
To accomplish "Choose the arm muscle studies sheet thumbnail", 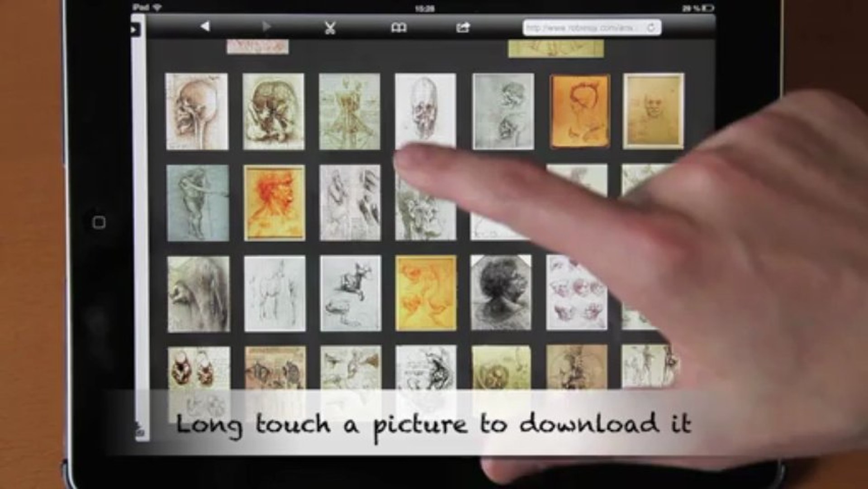I will pos(350,202).
